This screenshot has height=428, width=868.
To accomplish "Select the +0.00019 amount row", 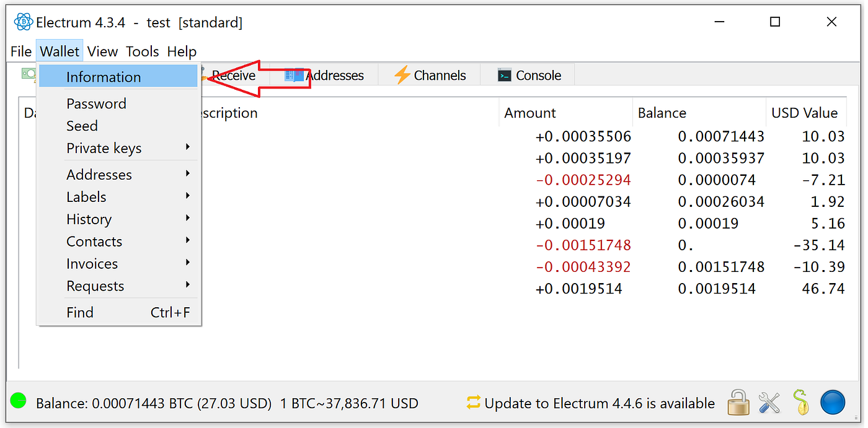I will [x=570, y=224].
